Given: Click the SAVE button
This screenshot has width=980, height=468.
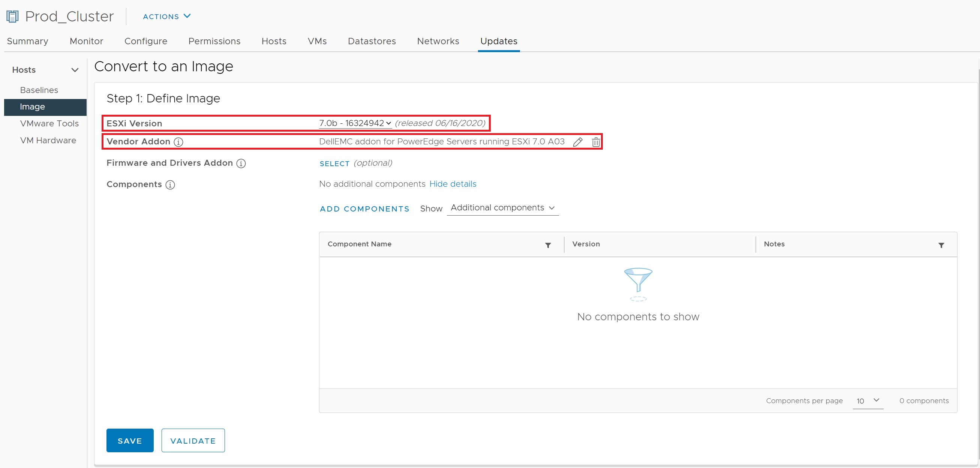Looking at the screenshot, I should (130, 441).
